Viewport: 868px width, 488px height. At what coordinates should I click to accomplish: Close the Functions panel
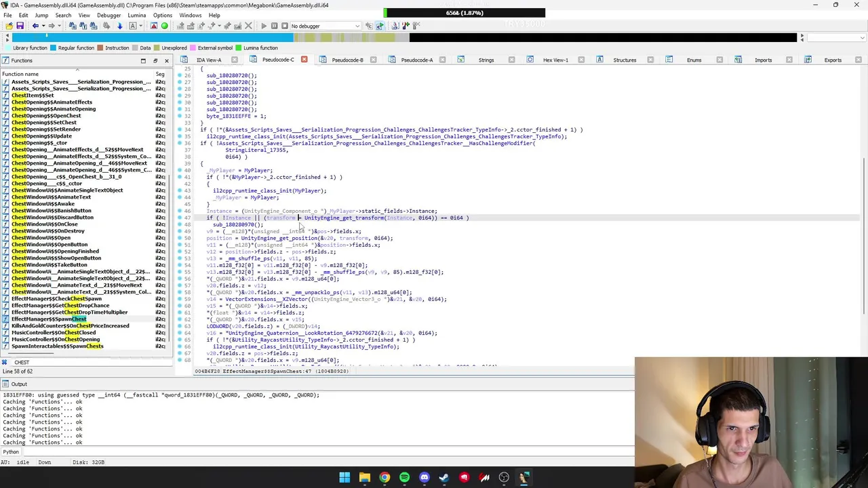tap(166, 60)
